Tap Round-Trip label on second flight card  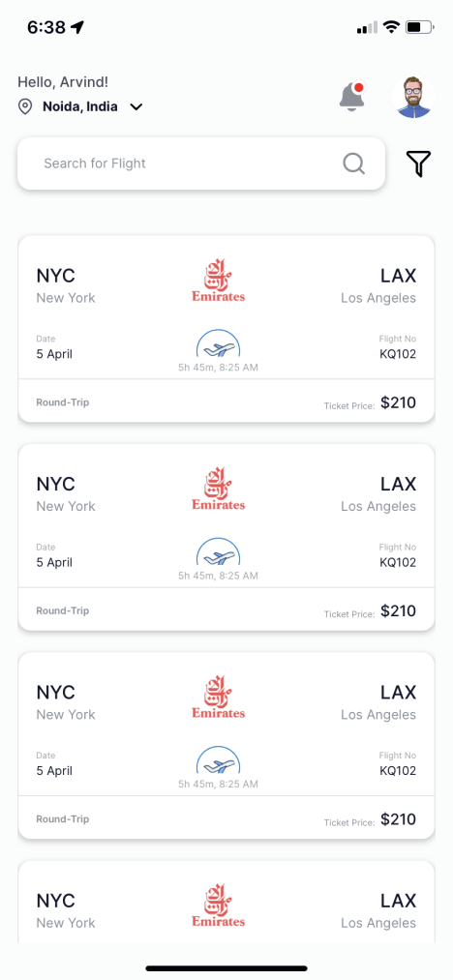click(63, 610)
